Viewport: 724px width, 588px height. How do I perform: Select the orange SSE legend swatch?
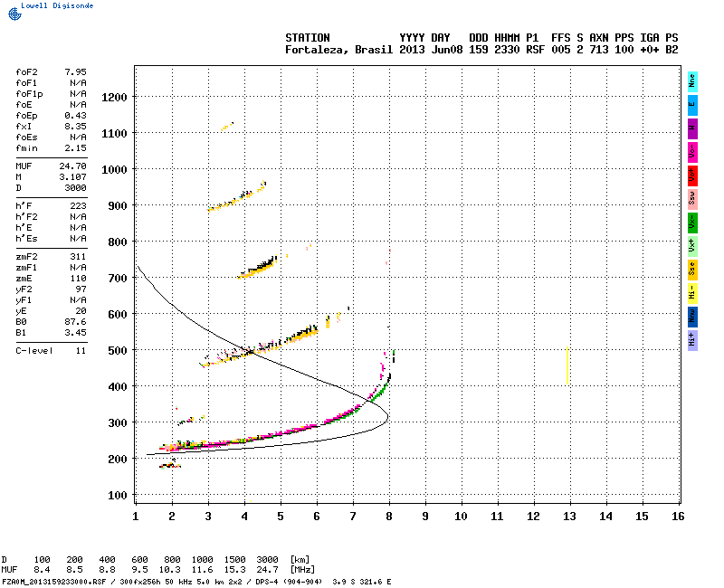click(x=692, y=270)
